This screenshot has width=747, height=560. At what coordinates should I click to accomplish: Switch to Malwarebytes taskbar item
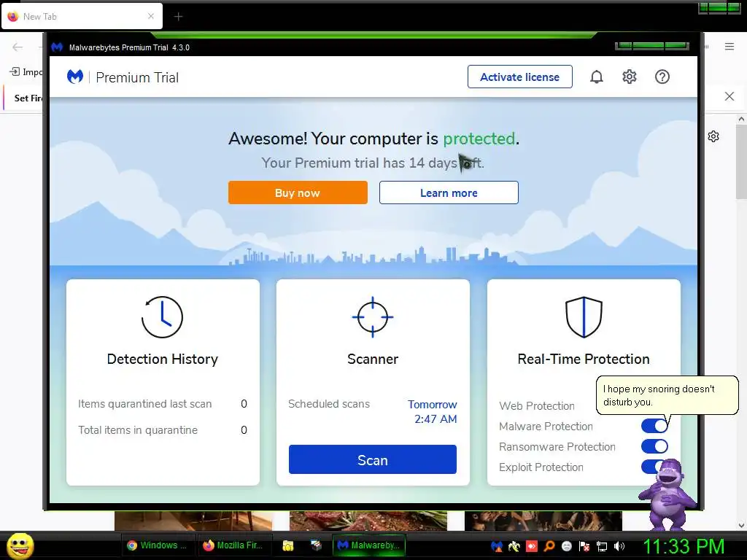[x=369, y=545]
